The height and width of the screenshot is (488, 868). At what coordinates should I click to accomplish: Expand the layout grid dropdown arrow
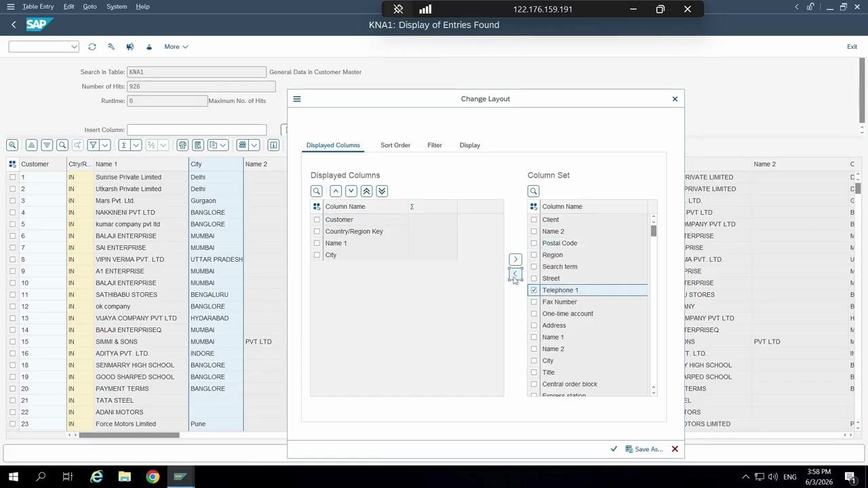254,145
